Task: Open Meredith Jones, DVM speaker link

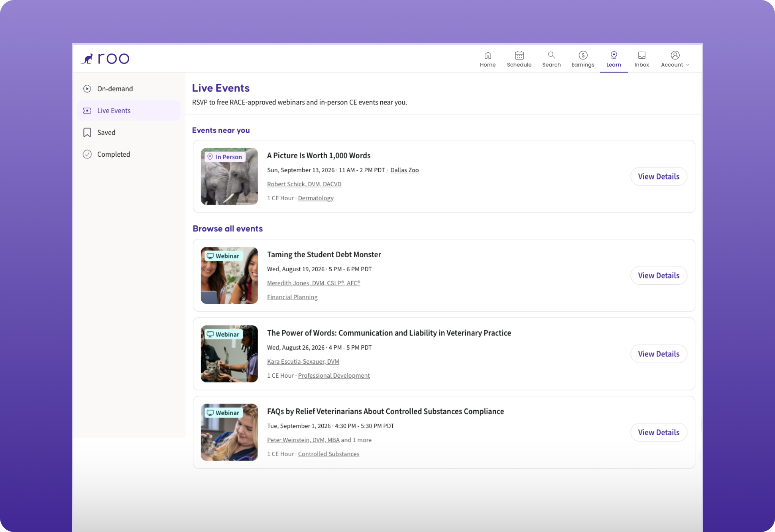Action: pos(313,283)
